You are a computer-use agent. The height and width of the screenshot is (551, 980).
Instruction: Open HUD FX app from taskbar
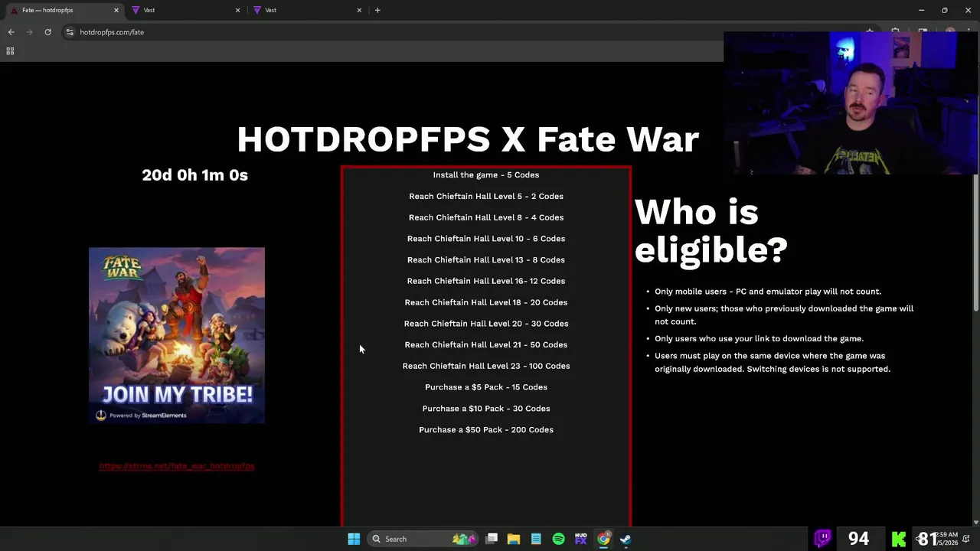(580, 539)
